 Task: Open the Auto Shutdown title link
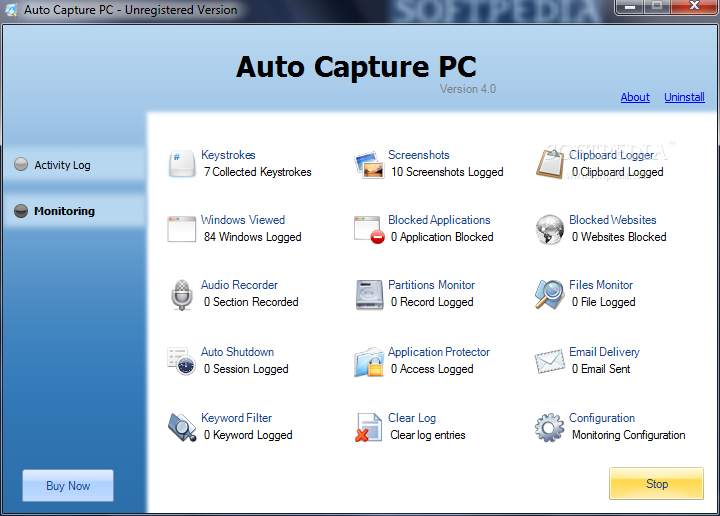(x=237, y=352)
